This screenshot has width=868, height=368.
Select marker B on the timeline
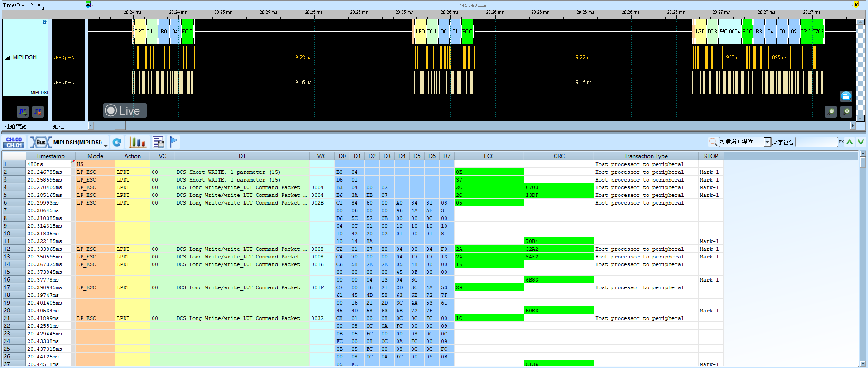coord(856,4)
